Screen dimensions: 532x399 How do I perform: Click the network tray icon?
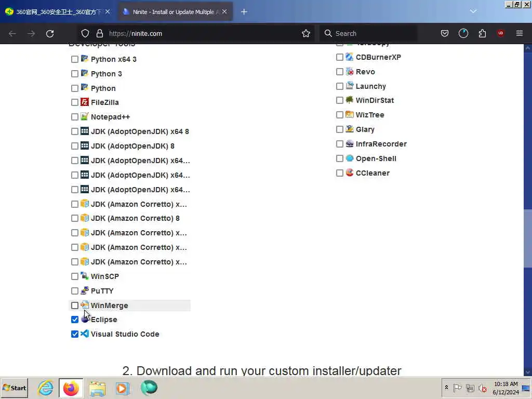470,388
